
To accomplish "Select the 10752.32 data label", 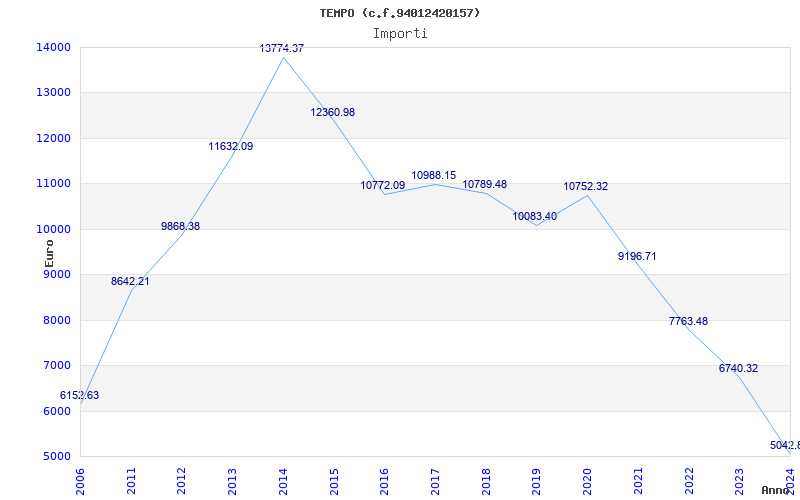I will click(x=586, y=187).
